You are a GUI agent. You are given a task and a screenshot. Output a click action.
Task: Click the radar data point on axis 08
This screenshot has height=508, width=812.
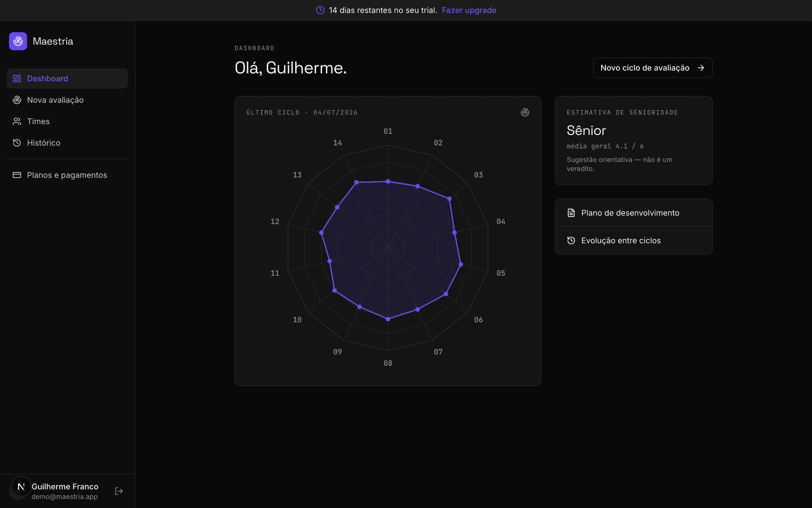click(x=388, y=319)
